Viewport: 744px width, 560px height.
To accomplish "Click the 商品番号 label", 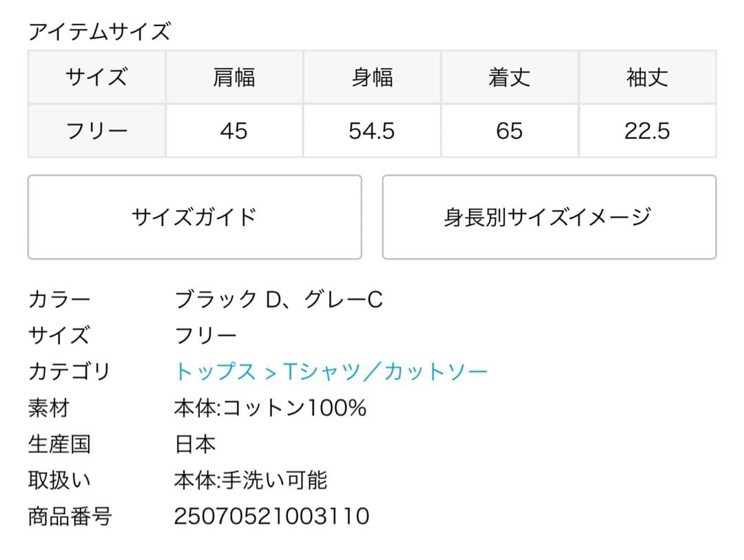I will pos(70,516).
